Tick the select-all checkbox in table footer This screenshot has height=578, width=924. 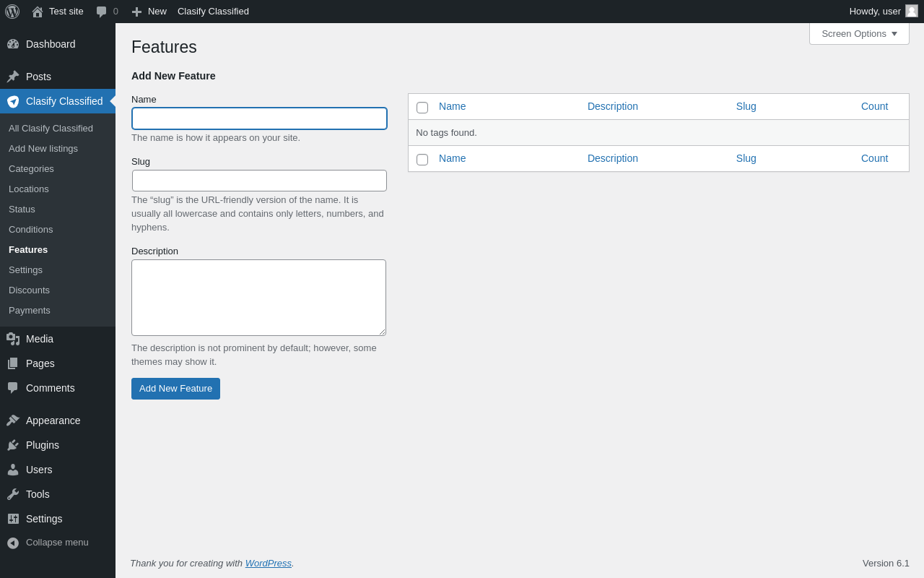pos(422,160)
